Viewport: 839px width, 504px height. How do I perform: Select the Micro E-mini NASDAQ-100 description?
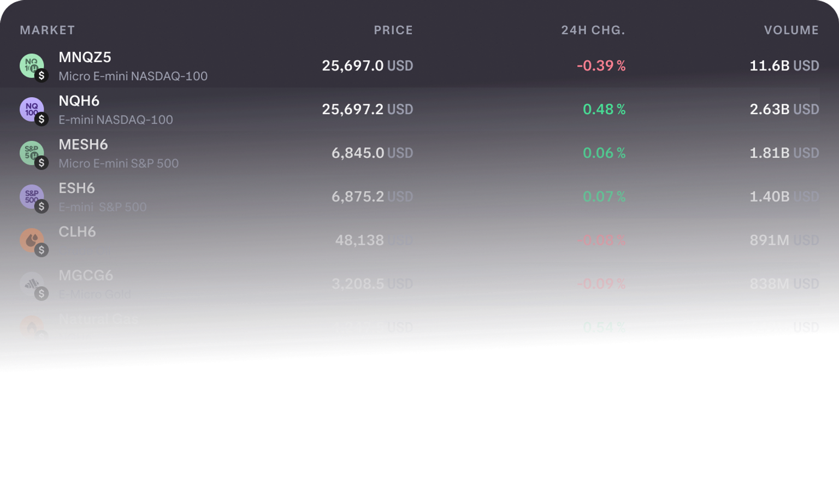133,76
